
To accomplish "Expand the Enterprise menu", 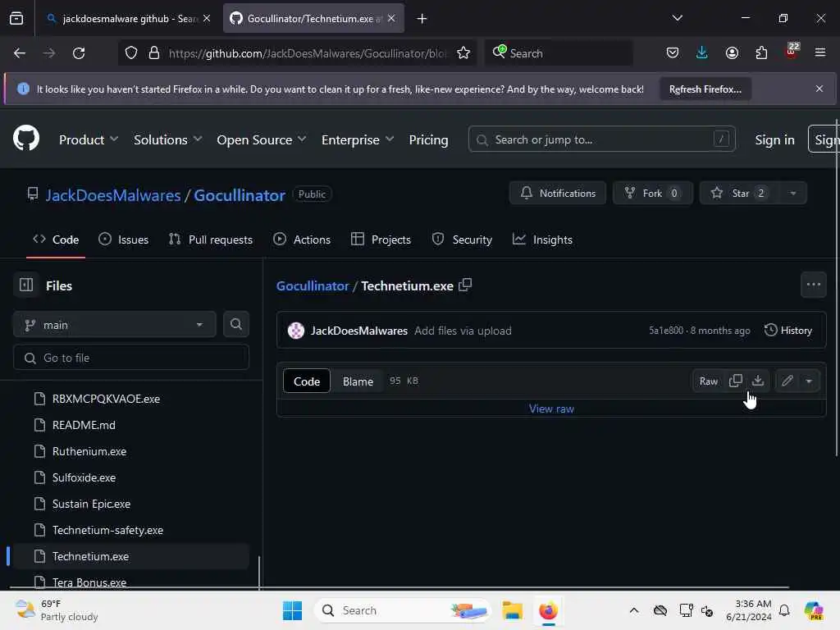I will [x=358, y=139].
